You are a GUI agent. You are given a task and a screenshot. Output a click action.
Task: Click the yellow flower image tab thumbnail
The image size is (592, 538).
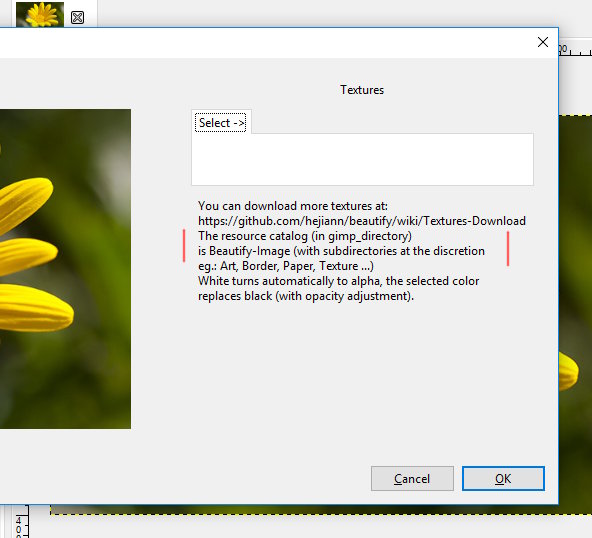40,14
